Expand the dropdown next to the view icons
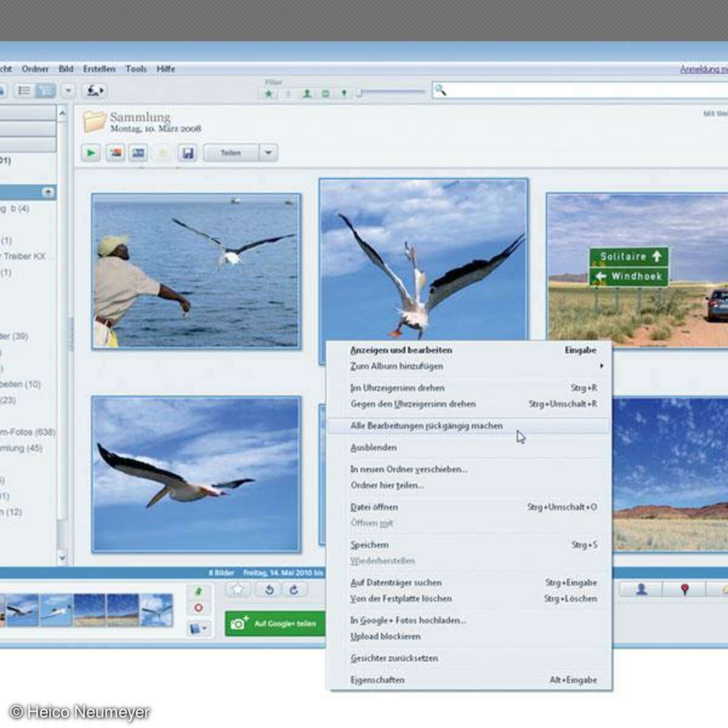This screenshot has height=728, width=728. (67, 91)
